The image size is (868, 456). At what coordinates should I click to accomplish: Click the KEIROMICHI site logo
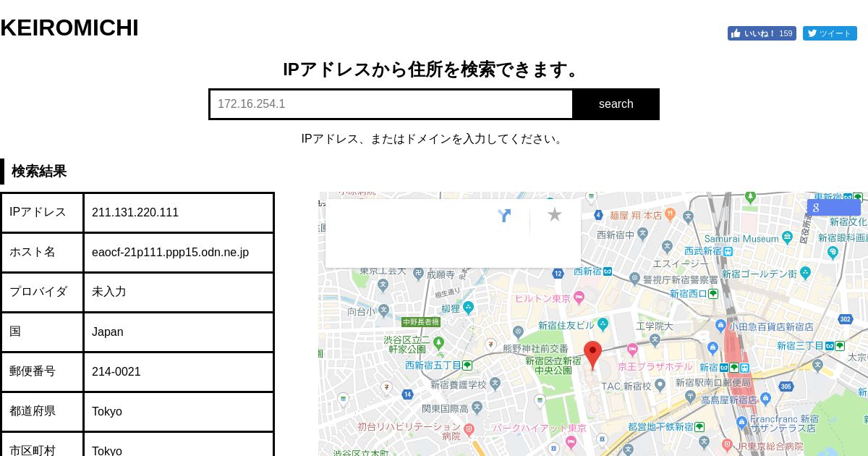pyautogui.click(x=69, y=28)
